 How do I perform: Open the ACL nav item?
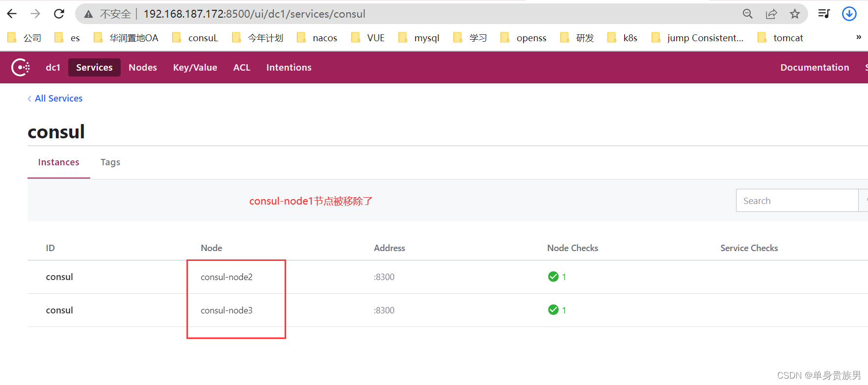[x=242, y=67]
